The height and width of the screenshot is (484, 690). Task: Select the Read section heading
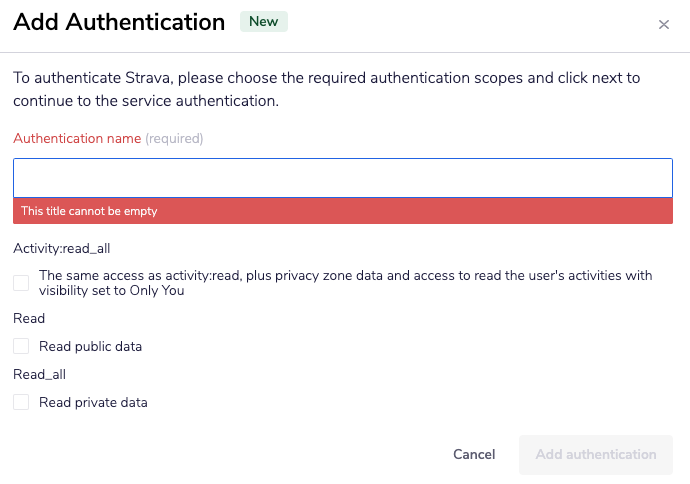point(29,318)
